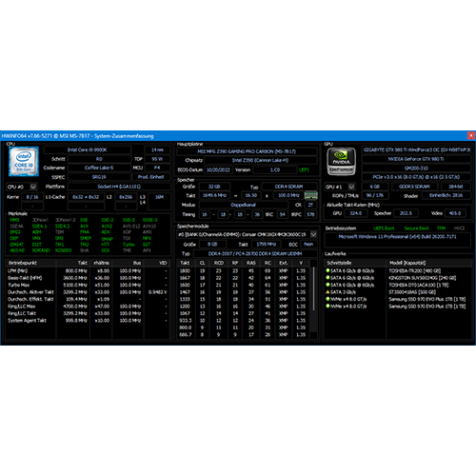The height and width of the screenshot is (476, 476).
Task: Click the Turbo feature label
Action: (x=129, y=245)
